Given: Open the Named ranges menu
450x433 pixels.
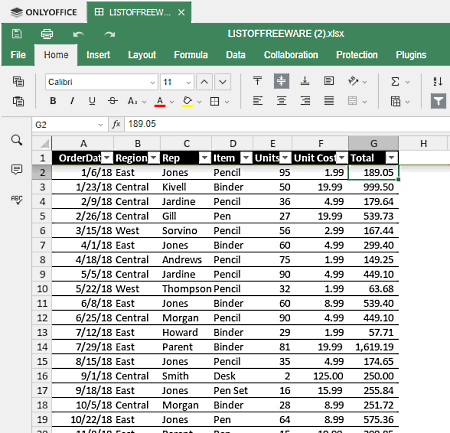Looking at the screenshot, I should [x=400, y=101].
